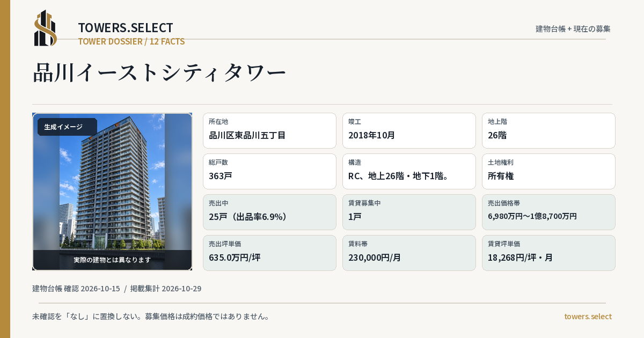Open the generated tower building image

[x=112, y=192]
